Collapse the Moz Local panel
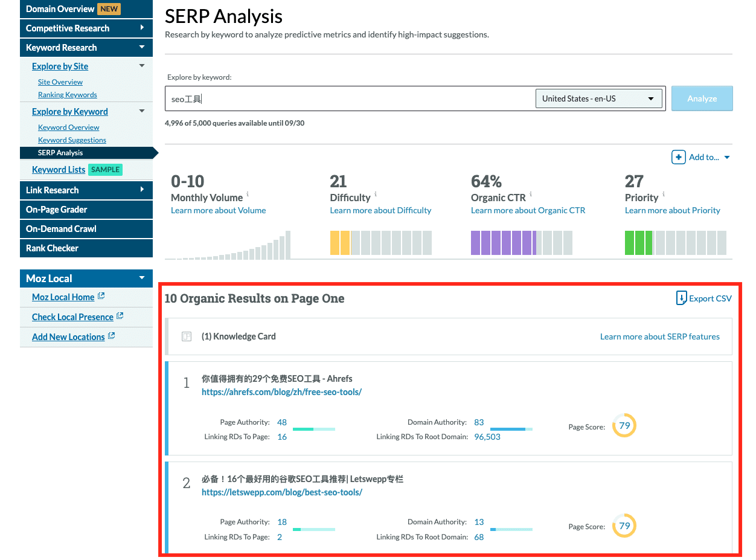The image size is (756, 560). [x=142, y=278]
